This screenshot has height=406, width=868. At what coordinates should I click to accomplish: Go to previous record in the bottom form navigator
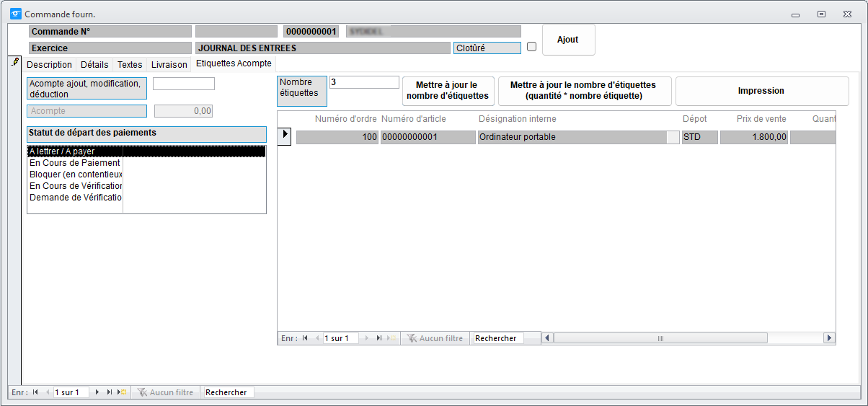[x=47, y=392]
